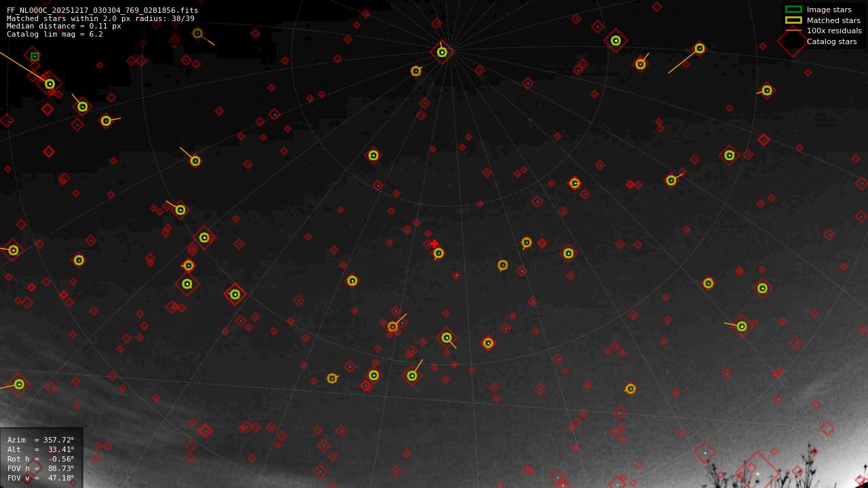Click the 'Catalog lim mag = 6.2' text
Screen dimensions: 868x488
click(55, 34)
